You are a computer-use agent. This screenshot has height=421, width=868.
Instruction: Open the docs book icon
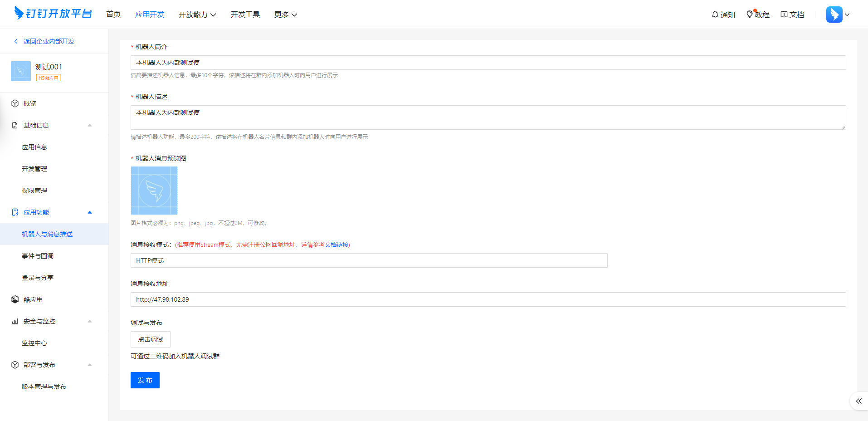coord(784,15)
